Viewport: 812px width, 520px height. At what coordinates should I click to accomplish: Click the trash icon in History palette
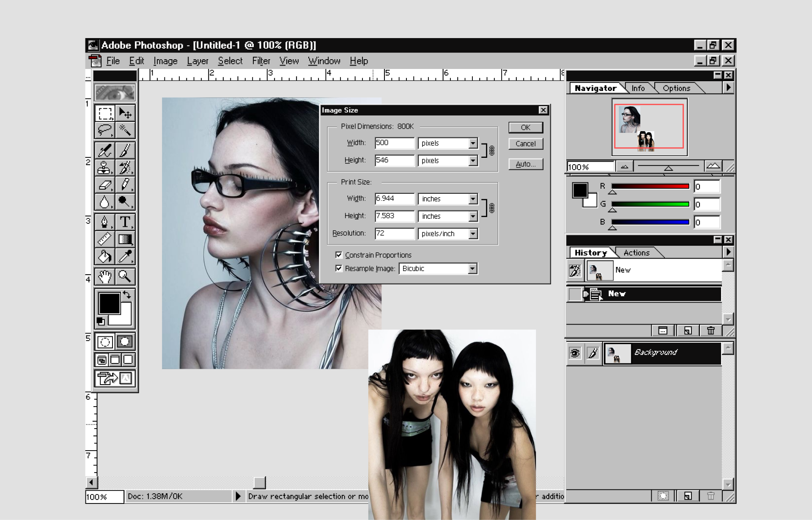[710, 330]
